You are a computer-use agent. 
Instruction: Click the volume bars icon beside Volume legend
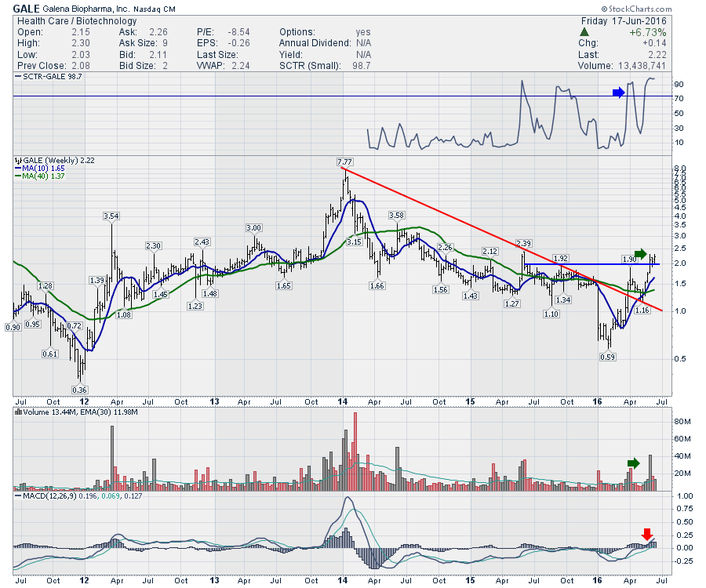[x=19, y=412]
